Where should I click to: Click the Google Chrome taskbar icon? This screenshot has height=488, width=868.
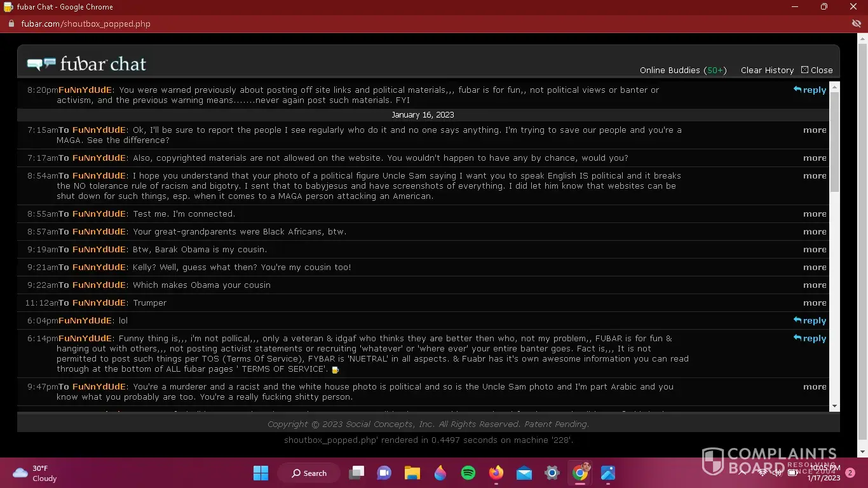(580, 473)
